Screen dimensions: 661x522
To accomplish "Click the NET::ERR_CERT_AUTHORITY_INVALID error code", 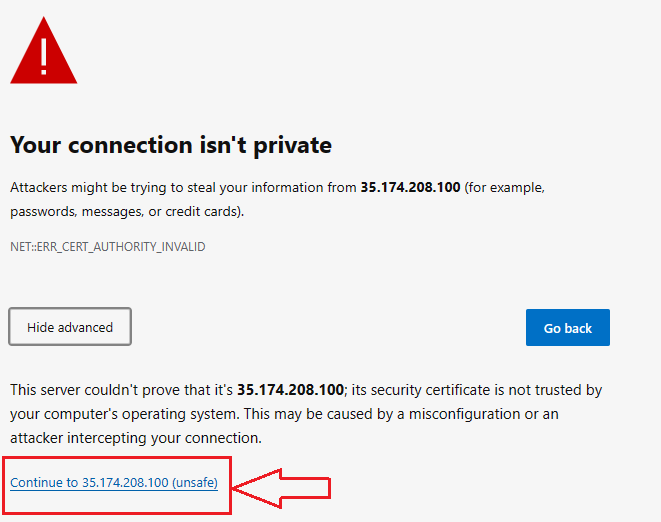I will [107, 247].
